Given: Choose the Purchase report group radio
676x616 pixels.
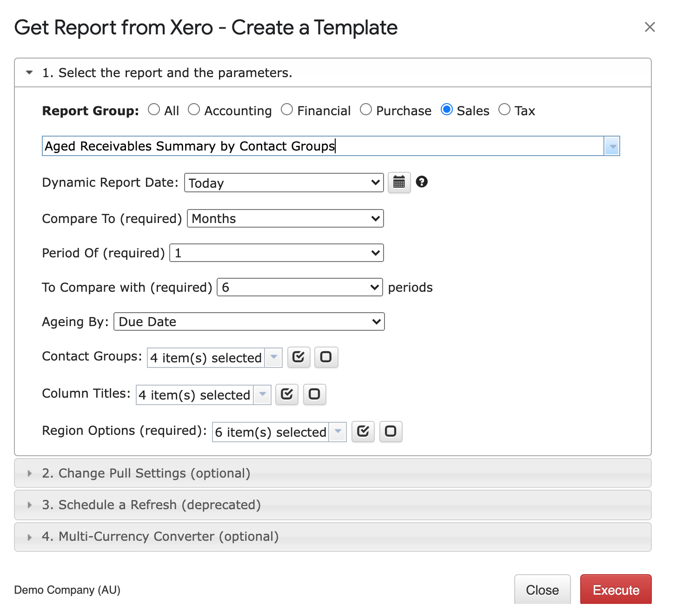Looking at the screenshot, I should [366, 110].
